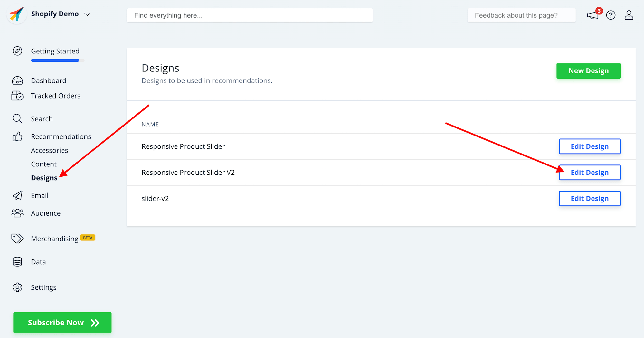Screen dimensions: 644x338
Task: Click the Subscribe Now button
Action: (x=62, y=323)
